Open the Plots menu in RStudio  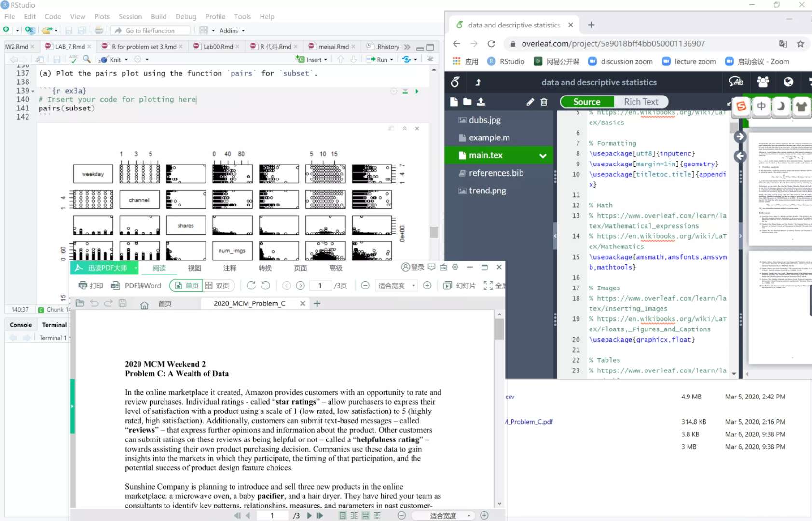click(101, 16)
